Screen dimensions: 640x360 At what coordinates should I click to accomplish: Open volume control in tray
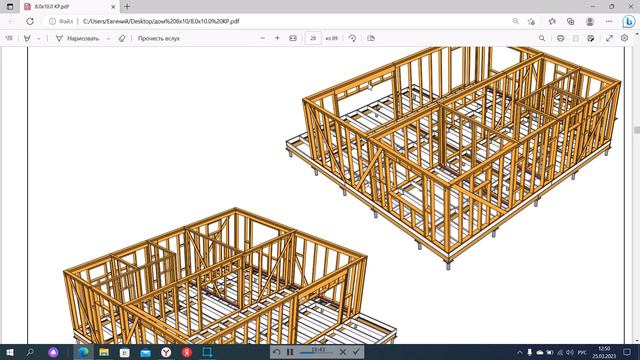[570, 352]
